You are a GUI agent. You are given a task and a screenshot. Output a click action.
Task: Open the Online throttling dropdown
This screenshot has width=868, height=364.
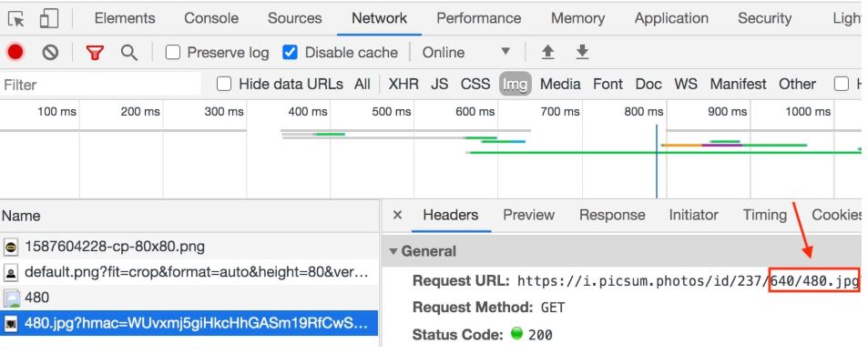[466, 53]
